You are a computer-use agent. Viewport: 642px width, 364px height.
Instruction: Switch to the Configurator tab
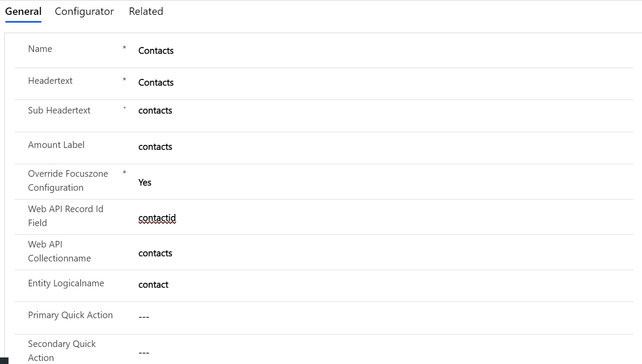(84, 11)
